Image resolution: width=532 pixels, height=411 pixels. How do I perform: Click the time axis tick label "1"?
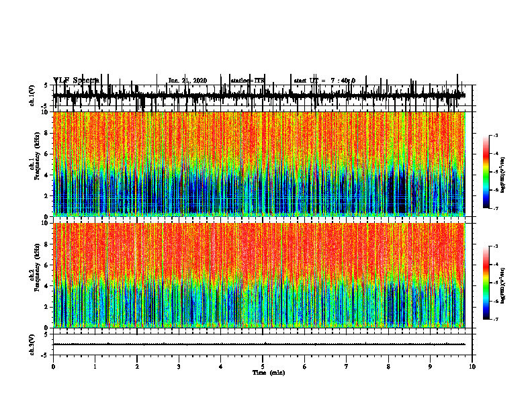(95, 367)
